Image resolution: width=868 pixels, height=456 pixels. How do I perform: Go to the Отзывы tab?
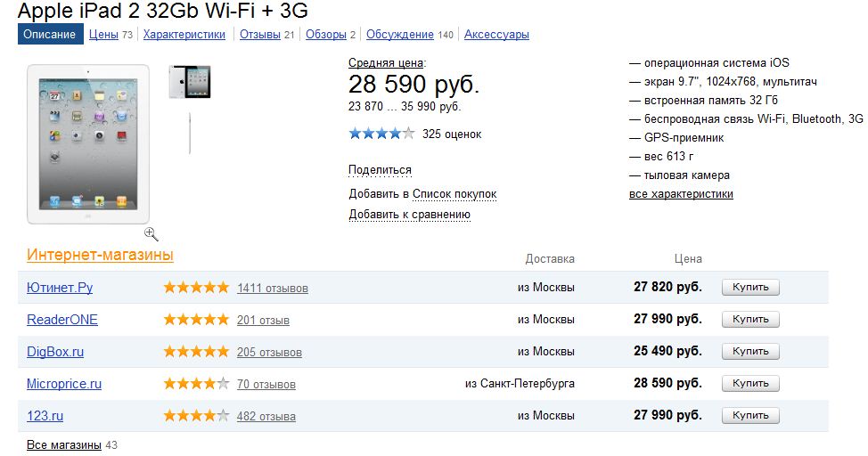pos(260,35)
